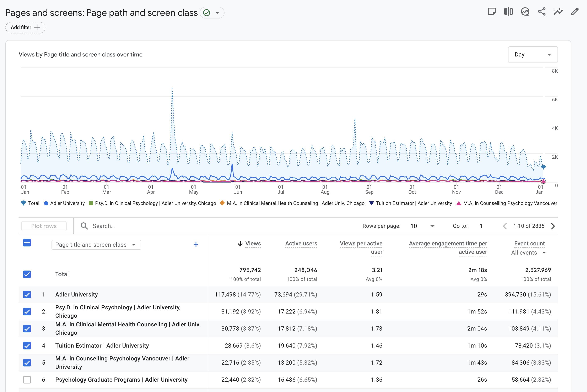Click the share report icon

coord(542,12)
